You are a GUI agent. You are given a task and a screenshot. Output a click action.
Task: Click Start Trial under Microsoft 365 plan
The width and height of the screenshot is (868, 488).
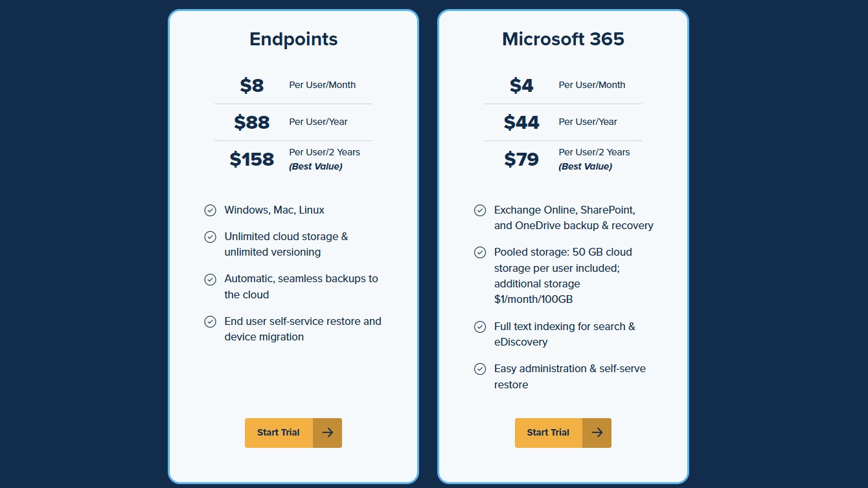[x=548, y=432]
